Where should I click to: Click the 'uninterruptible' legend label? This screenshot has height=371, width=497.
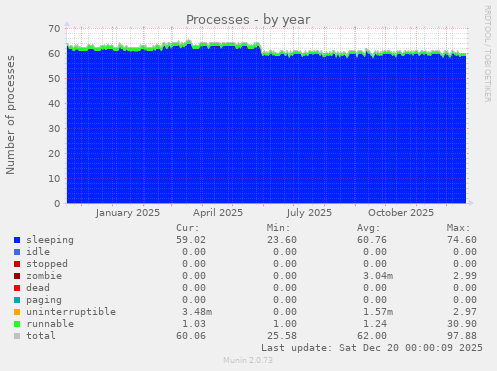71,312
